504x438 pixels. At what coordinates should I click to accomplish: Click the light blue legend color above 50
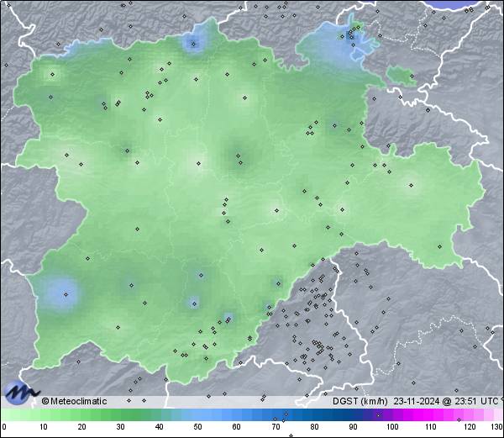pos(197,414)
